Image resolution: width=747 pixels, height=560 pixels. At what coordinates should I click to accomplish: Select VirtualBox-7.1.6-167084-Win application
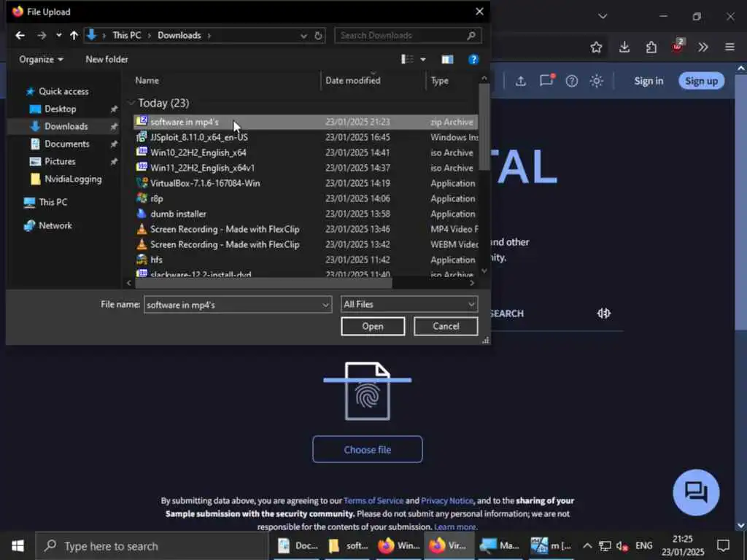click(x=306, y=183)
